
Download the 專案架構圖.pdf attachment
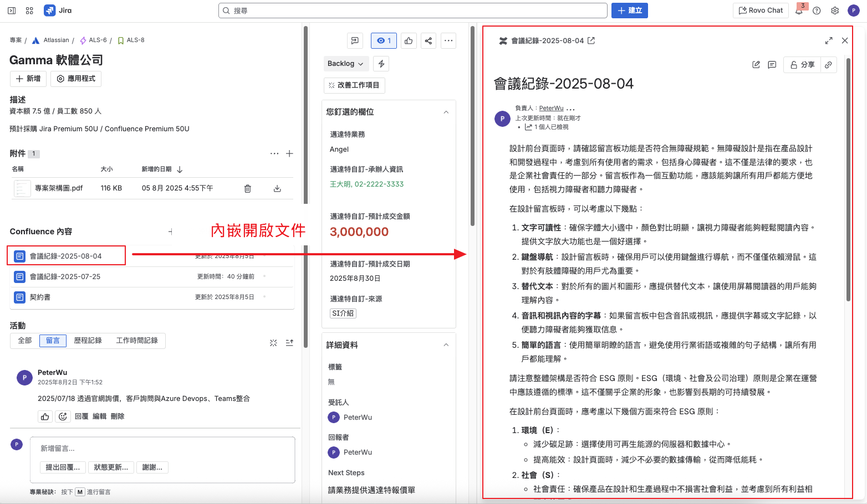point(277,188)
